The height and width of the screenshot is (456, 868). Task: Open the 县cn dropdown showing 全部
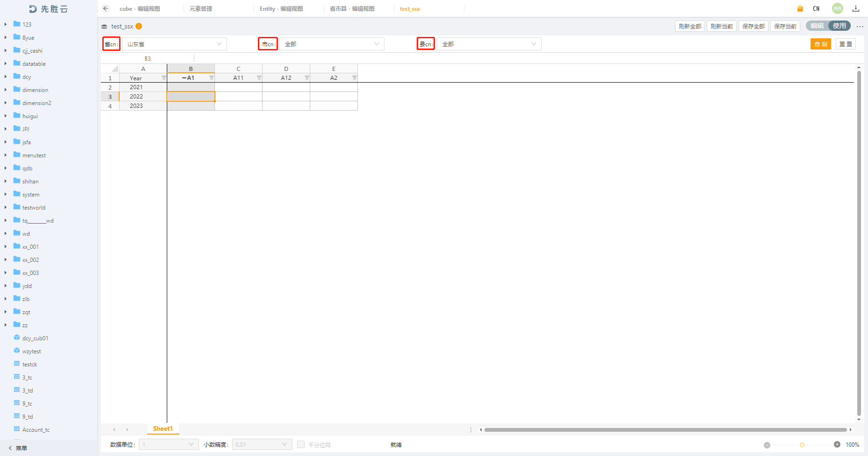(x=489, y=44)
